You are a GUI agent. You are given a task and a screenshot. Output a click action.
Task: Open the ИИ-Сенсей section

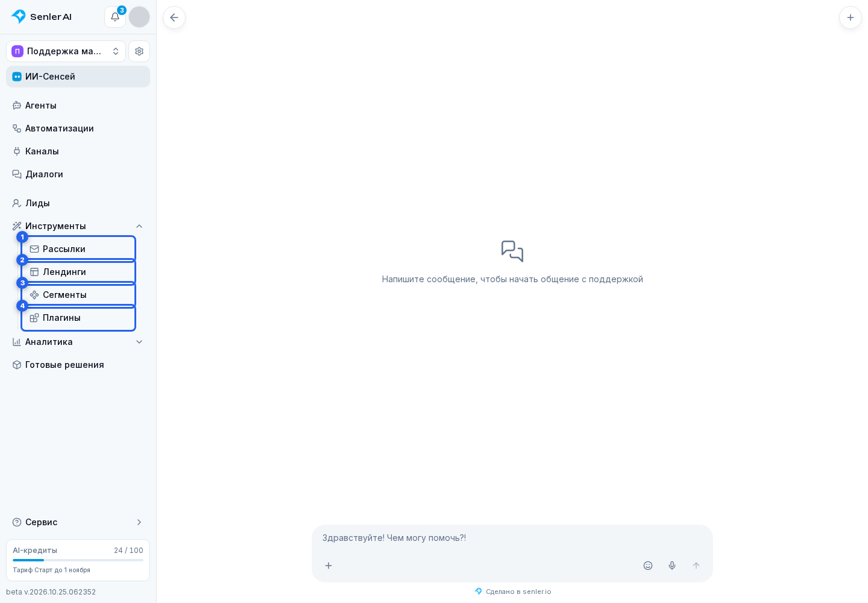[78, 77]
